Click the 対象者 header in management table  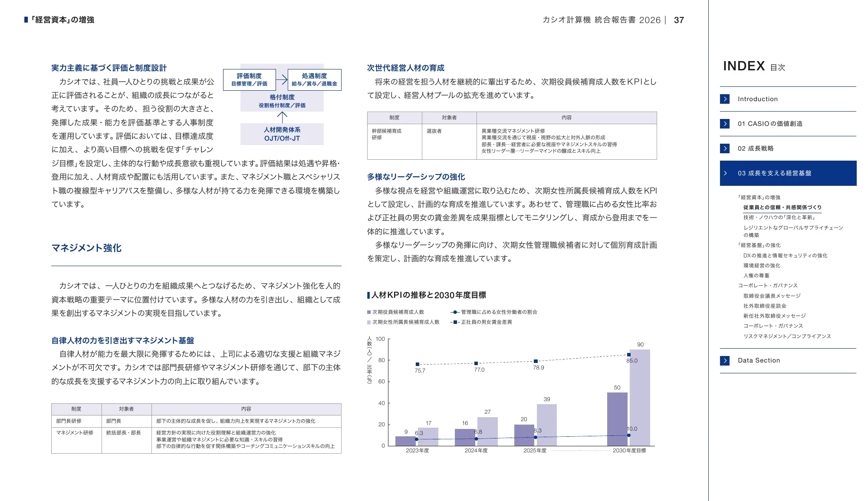(x=127, y=409)
